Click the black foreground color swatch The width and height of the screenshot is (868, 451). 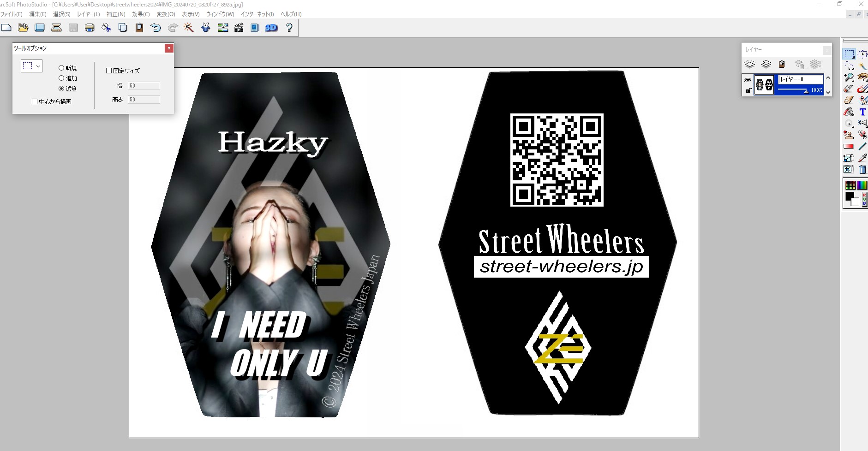pyautogui.click(x=849, y=196)
